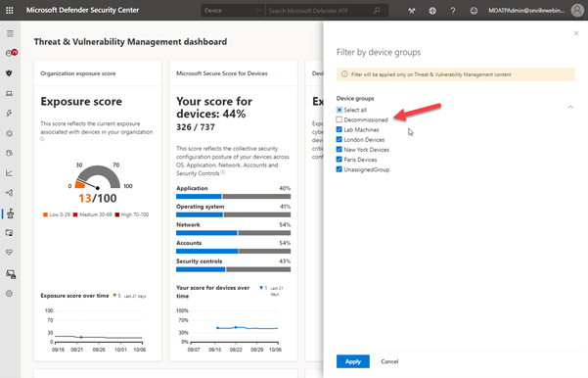The width and height of the screenshot is (588, 378).
Task: Click the help question mark icon
Action: point(453,11)
